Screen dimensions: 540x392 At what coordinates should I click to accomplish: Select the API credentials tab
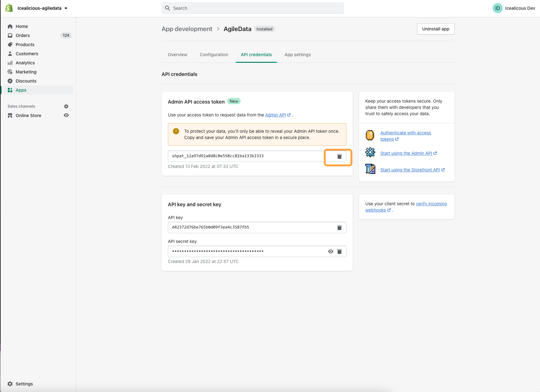pyautogui.click(x=256, y=55)
